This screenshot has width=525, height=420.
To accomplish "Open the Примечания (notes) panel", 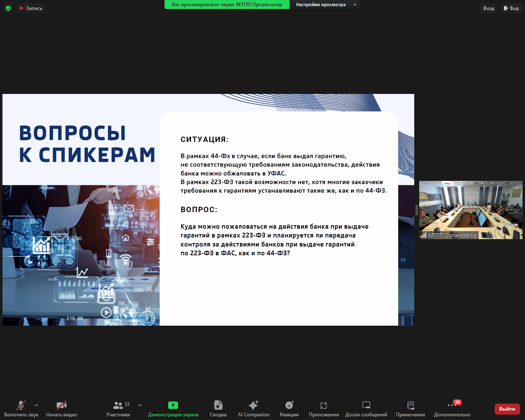I will (410, 409).
